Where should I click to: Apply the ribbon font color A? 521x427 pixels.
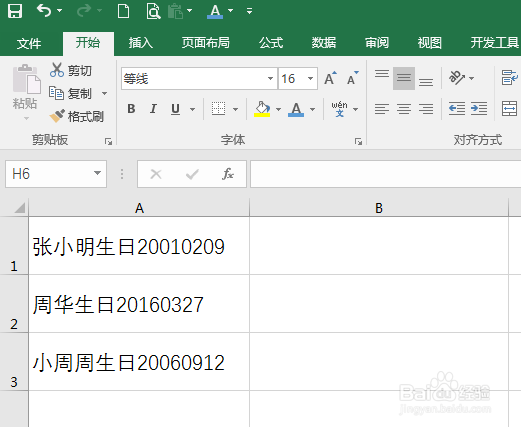296,109
